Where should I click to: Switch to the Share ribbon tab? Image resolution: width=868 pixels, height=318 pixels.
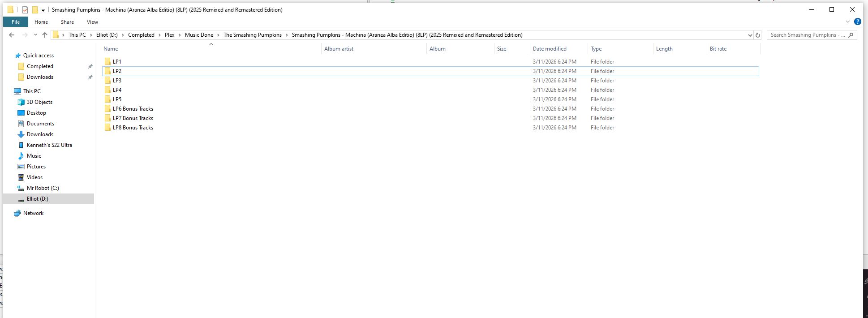pyautogui.click(x=68, y=22)
